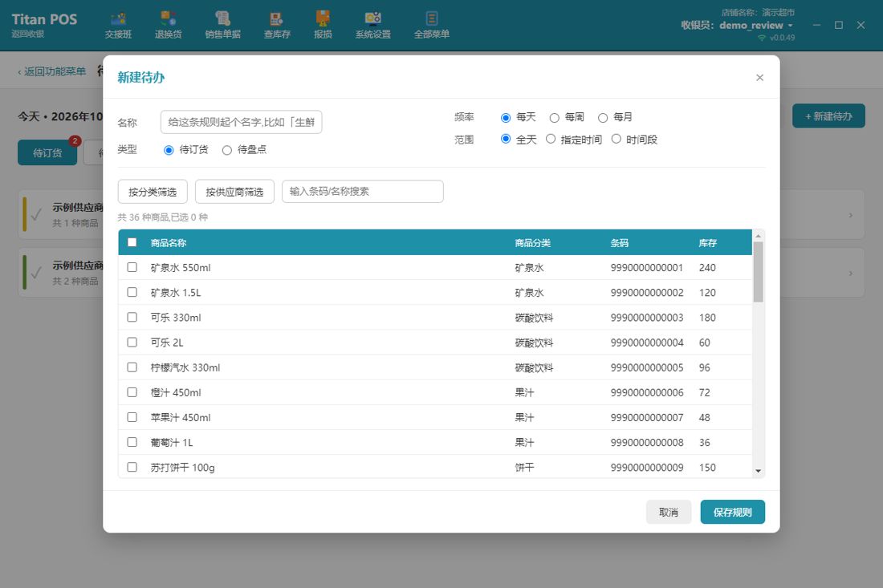The height and width of the screenshot is (588, 883).
Task: Click the product list scrollbar thumb
Action: coord(758,272)
